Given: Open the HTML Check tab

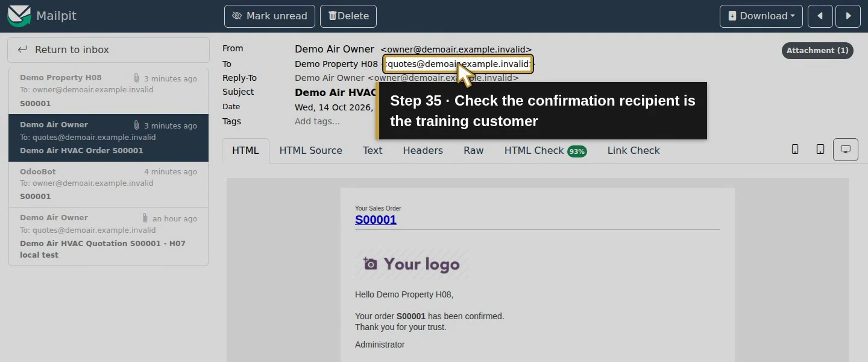Looking at the screenshot, I should click(545, 151).
